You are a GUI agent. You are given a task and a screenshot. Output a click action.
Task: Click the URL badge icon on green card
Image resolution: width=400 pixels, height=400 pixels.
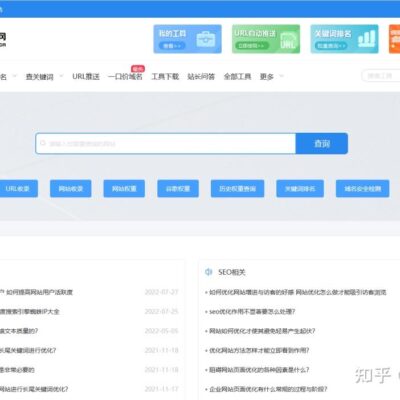click(x=287, y=41)
